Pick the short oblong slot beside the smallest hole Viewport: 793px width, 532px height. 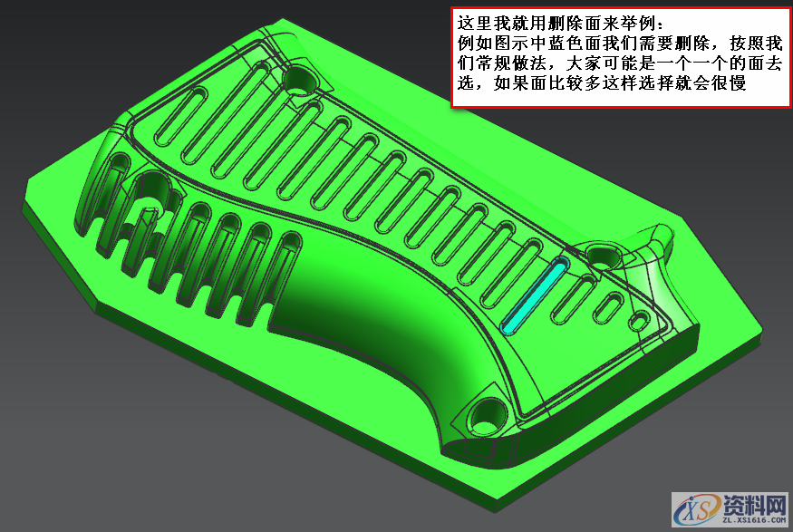(x=612, y=306)
